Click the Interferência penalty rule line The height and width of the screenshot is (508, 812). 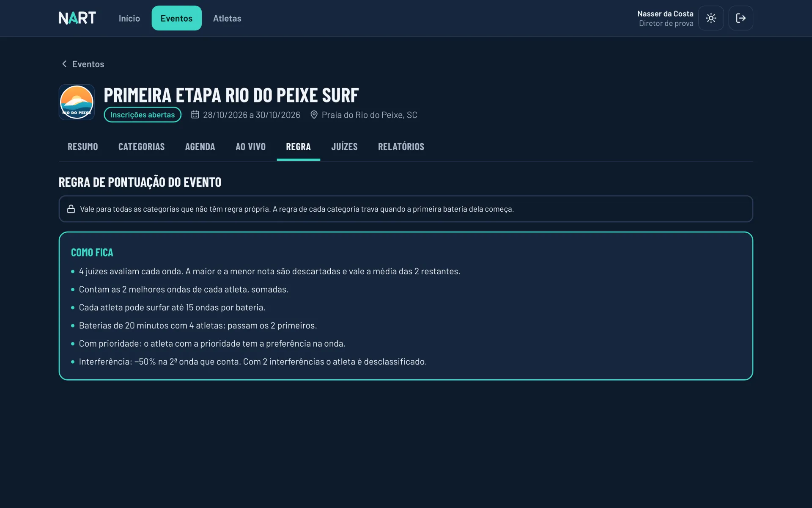click(x=253, y=362)
